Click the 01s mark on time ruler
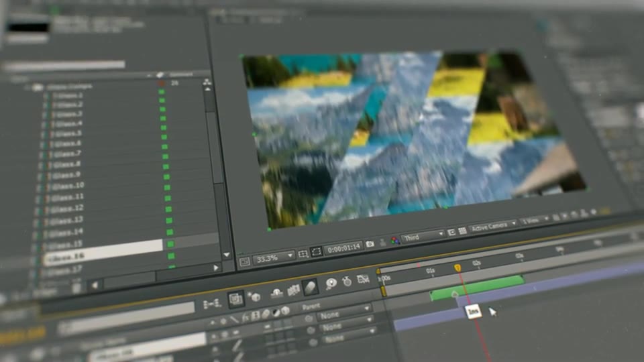 (430, 270)
